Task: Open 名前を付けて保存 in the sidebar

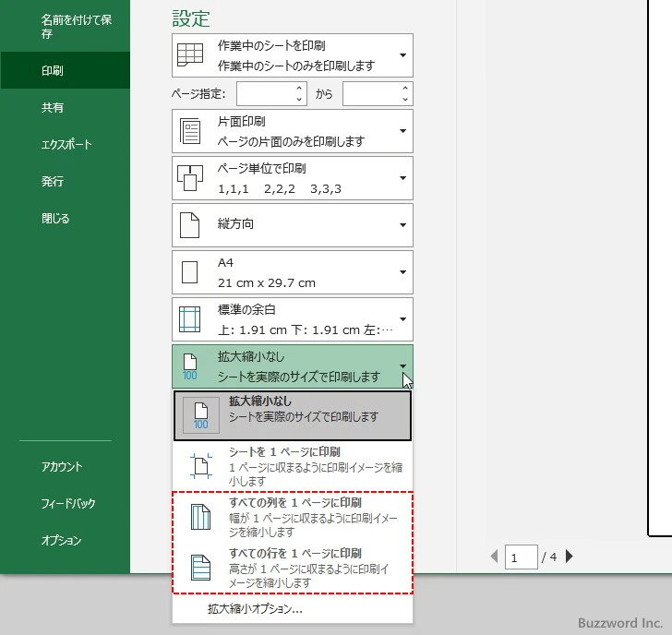Action: click(66, 26)
